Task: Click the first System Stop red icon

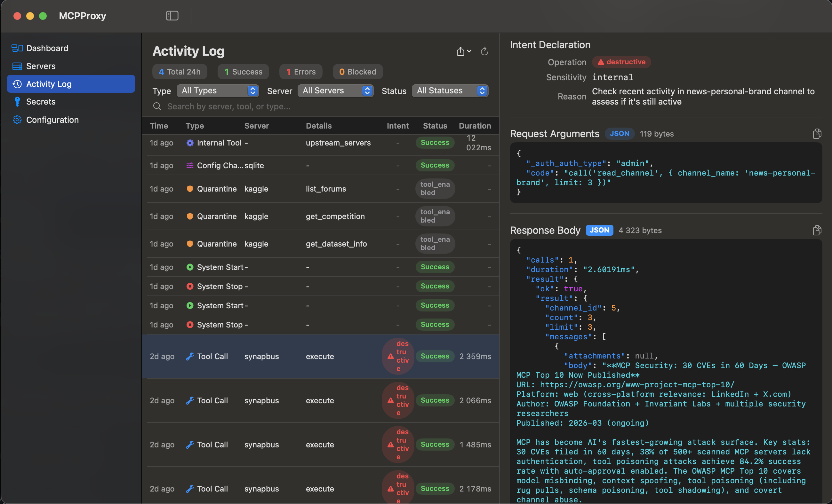Action: point(190,287)
